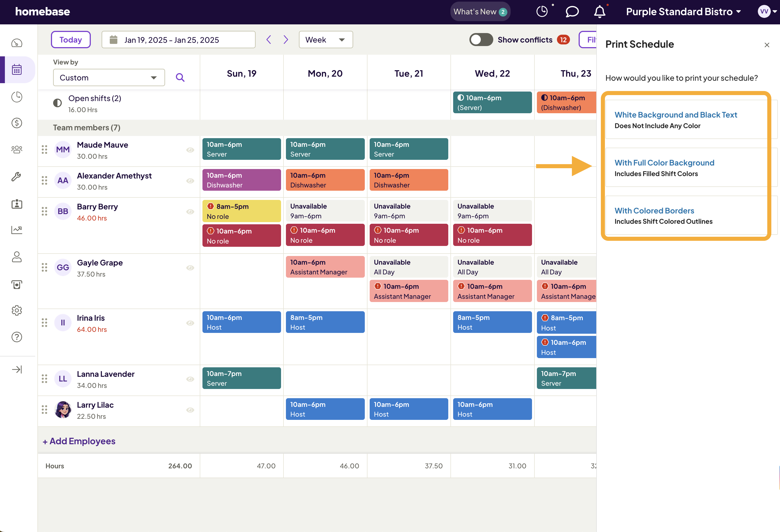Open the Week view dropdown
This screenshot has width=780, height=532.
click(x=325, y=39)
